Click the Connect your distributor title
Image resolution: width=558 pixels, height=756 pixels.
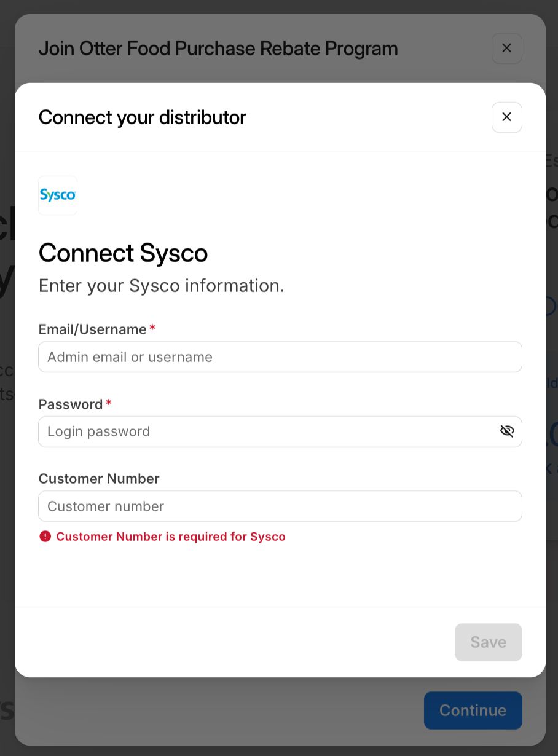pos(142,117)
